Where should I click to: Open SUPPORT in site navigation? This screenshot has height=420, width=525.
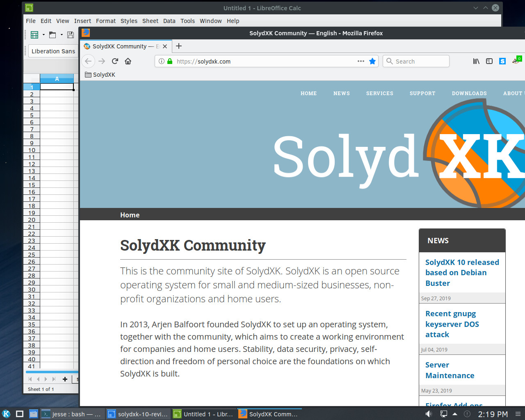click(422, 94)
